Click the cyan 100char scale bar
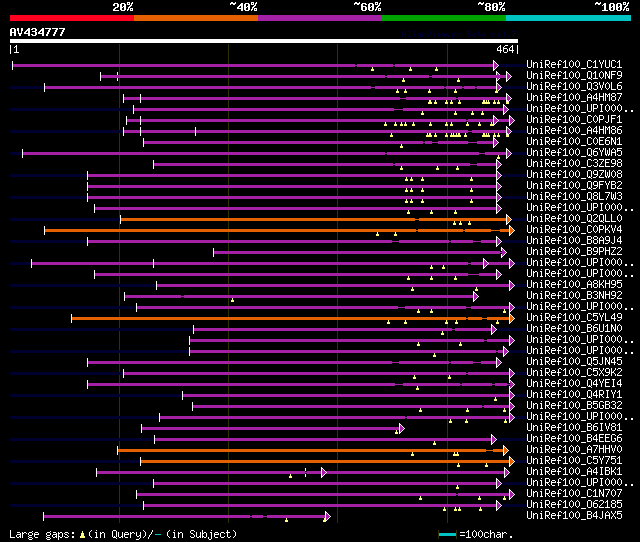 click(x=447, y=534)
